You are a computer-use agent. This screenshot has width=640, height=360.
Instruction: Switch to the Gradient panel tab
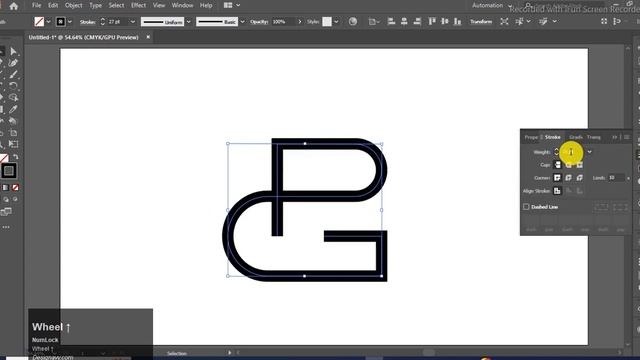[x=576, y=137]
